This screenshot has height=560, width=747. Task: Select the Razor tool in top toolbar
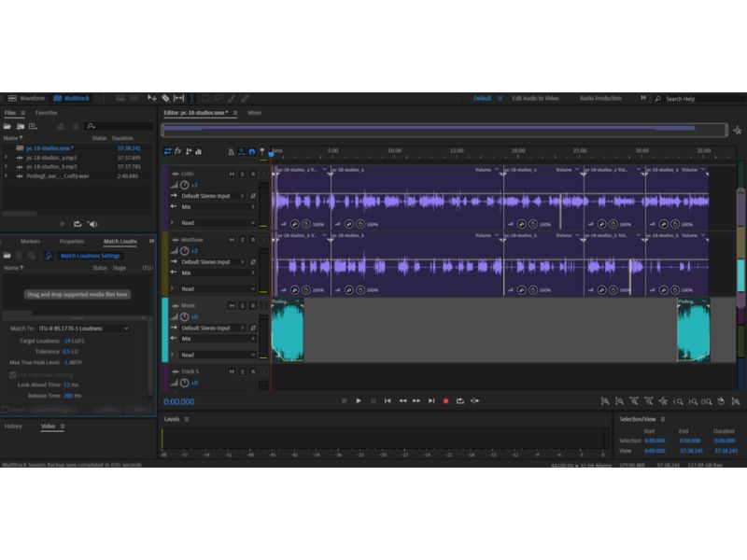coord(165,98)
